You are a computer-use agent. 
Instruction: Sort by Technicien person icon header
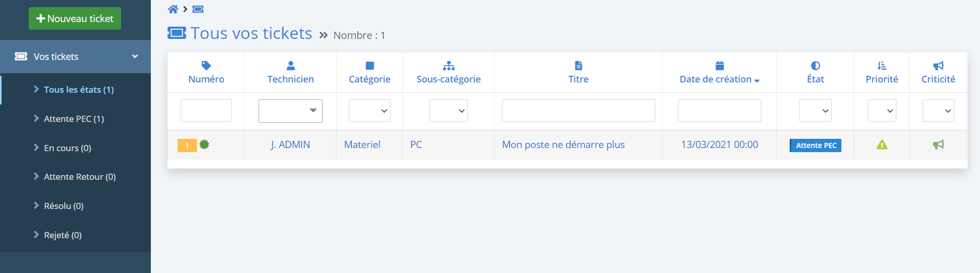click(290, 66)
